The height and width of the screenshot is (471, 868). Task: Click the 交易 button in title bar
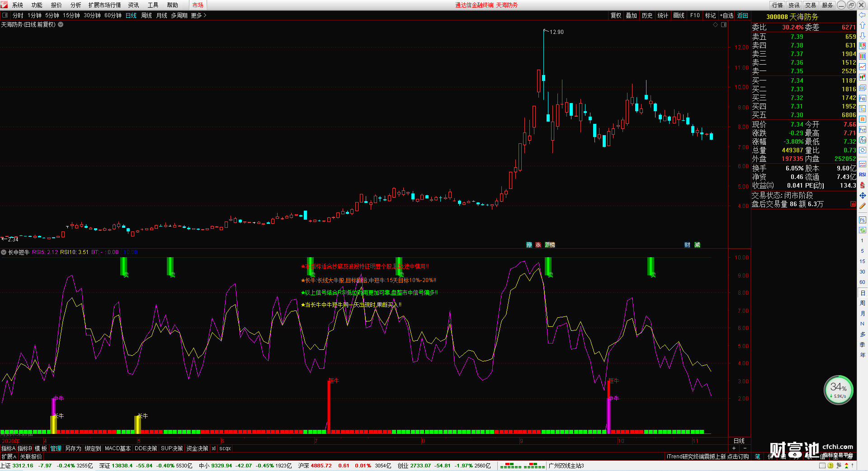coord(811,5)
